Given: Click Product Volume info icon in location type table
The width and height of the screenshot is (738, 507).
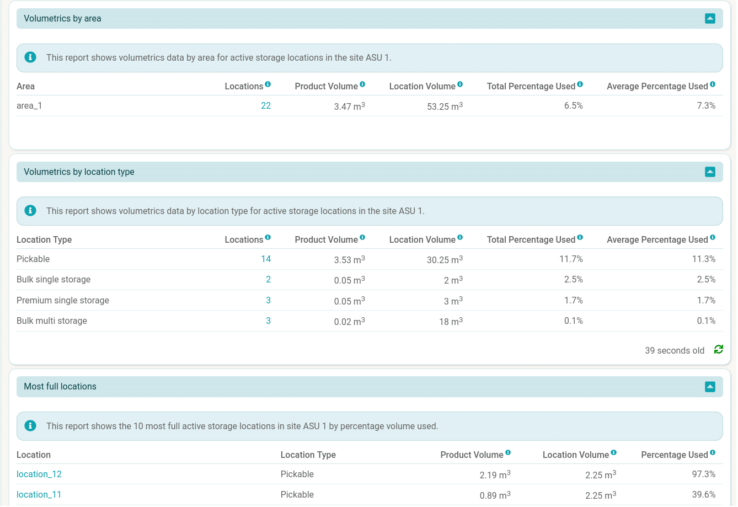Looking at the screenshot, I should coord(362,238).
